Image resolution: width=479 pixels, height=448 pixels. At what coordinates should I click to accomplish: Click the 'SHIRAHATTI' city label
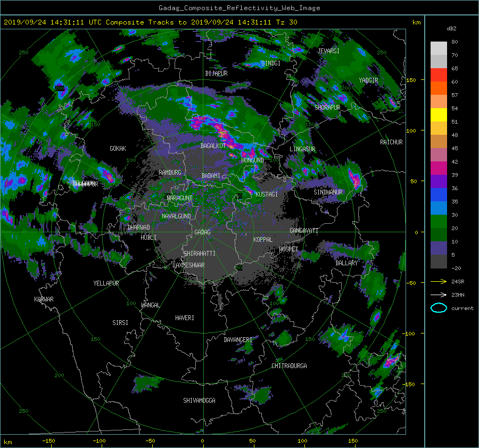point(200,254)
